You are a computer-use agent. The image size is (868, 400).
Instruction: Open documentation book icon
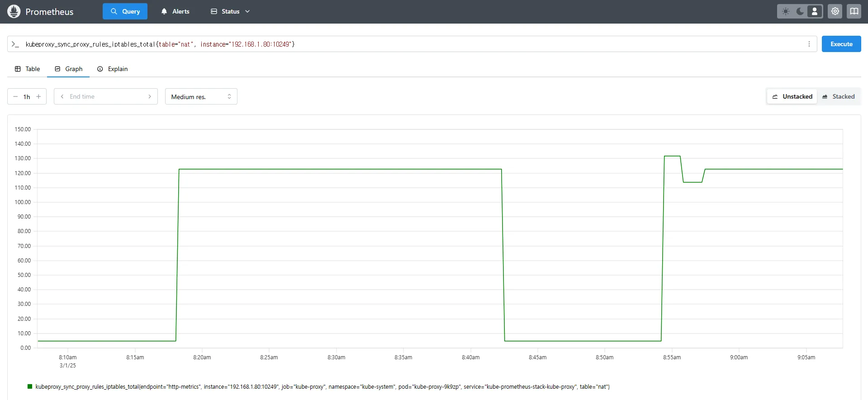pos(854,11)
